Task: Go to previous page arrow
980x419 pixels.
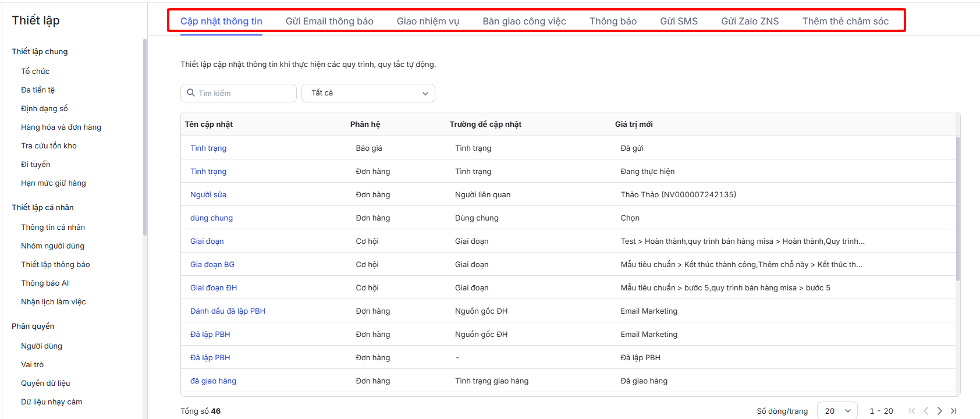Action: (926, 411)
